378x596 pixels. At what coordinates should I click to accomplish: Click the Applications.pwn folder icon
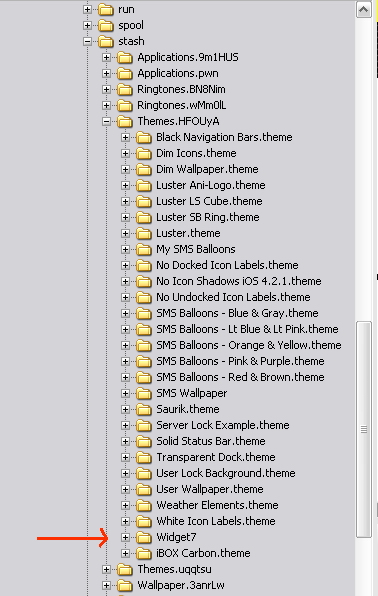click(x=125, y=73)
